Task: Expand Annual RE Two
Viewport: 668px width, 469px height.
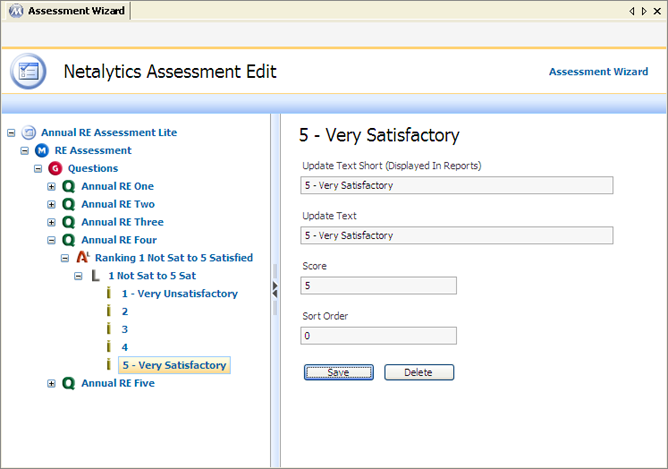Action: 52,204
